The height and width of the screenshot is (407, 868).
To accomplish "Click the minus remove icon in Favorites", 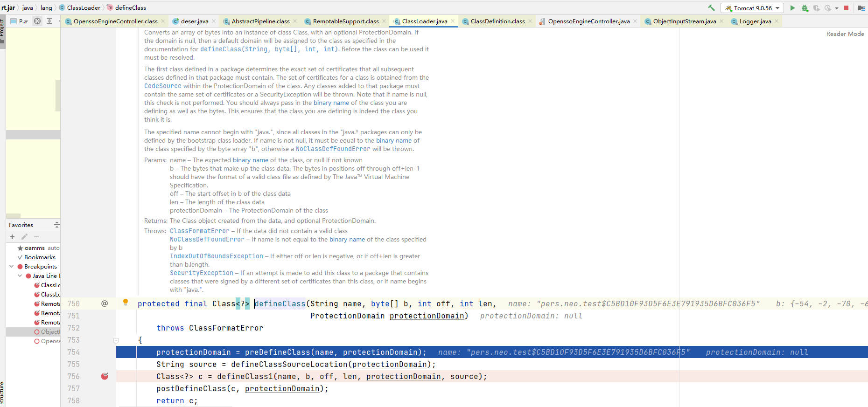I will coord(36,237).
